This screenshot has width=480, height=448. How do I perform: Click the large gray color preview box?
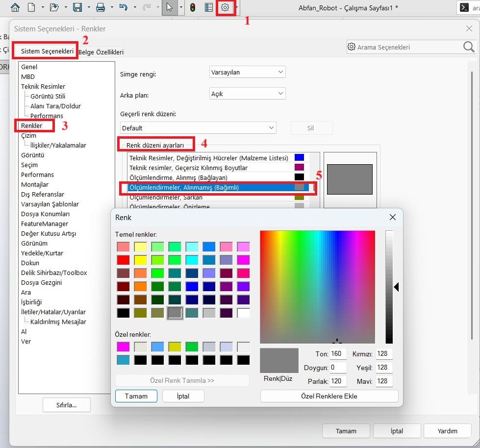click(350, 179)
